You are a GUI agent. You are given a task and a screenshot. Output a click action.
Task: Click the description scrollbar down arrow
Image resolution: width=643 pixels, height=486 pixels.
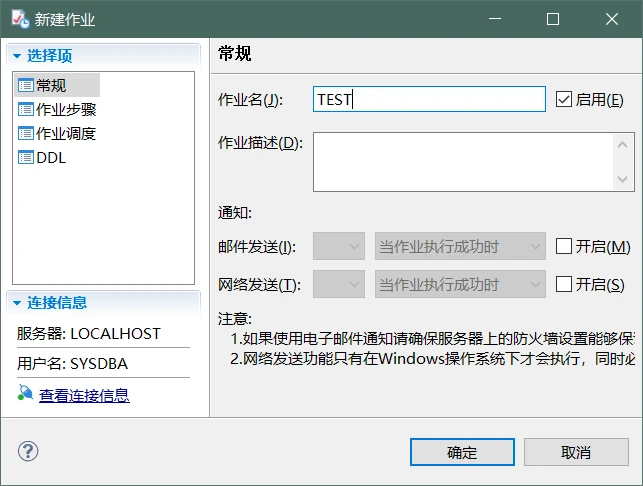[x=622, y=179]
